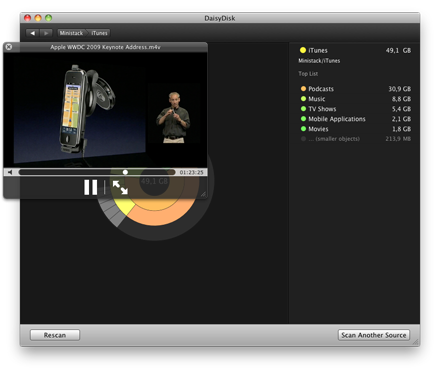Click the yellow iTunes folder dot
The image size is (440, 374).
pyautogui.click(x=303, y=50)
